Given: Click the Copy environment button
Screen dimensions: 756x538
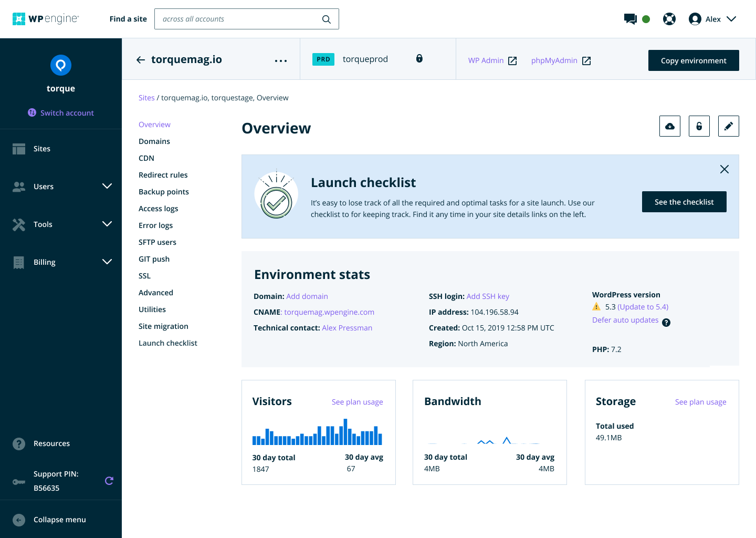Looking at the screenshot, I should click(x=694, y=60).
